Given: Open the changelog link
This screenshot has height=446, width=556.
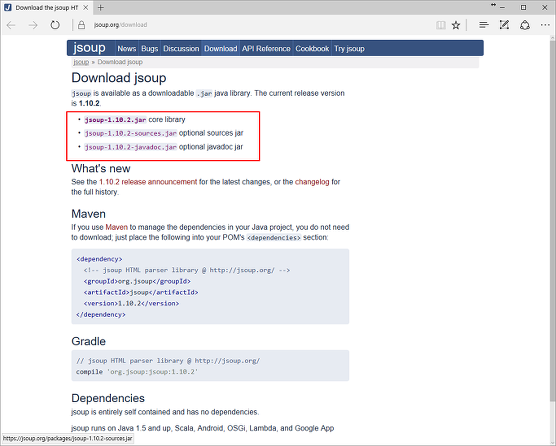Looking at the screenshot, I should pos(312,182).
